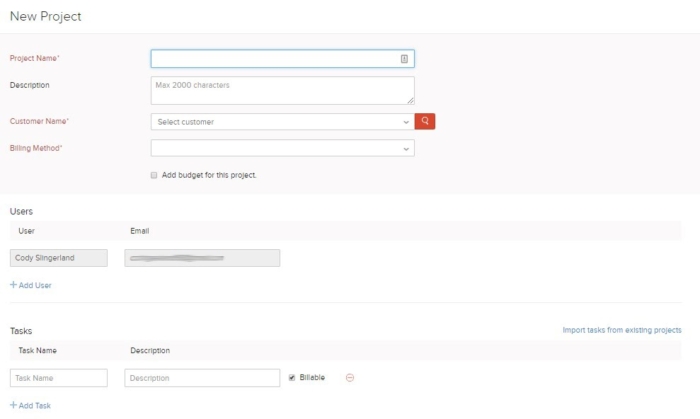Click the Add Task link

(33, 405)
